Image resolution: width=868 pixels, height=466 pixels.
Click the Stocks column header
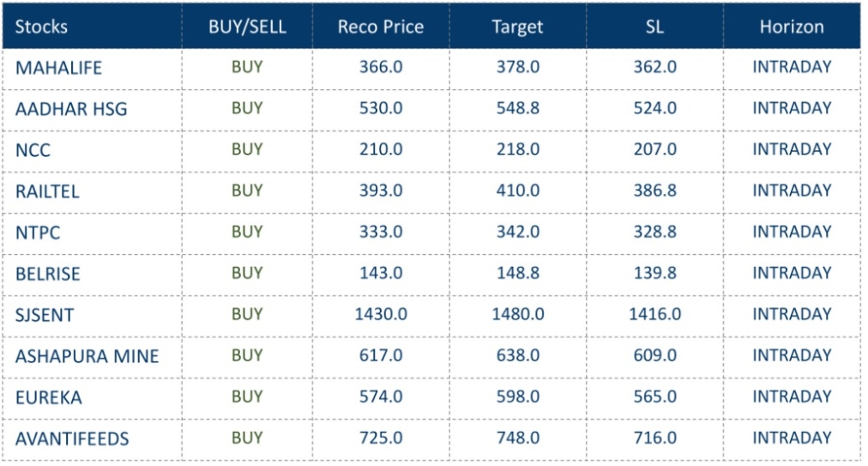(41, 27)
